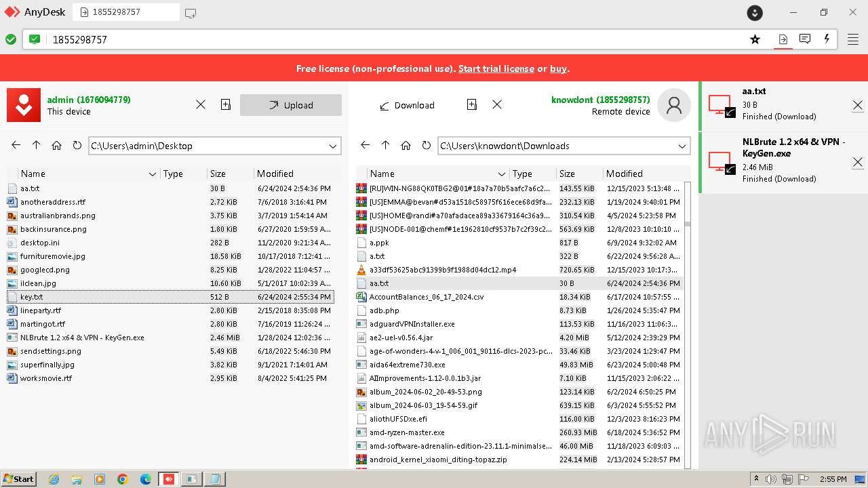Create new folder in local pane
The width and height of the screenshot is (868, 488).
tap(226, 104)
